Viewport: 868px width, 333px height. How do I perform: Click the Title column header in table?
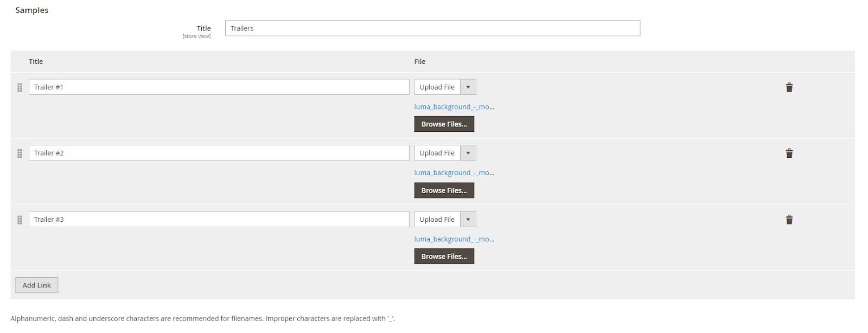(36, 62)
